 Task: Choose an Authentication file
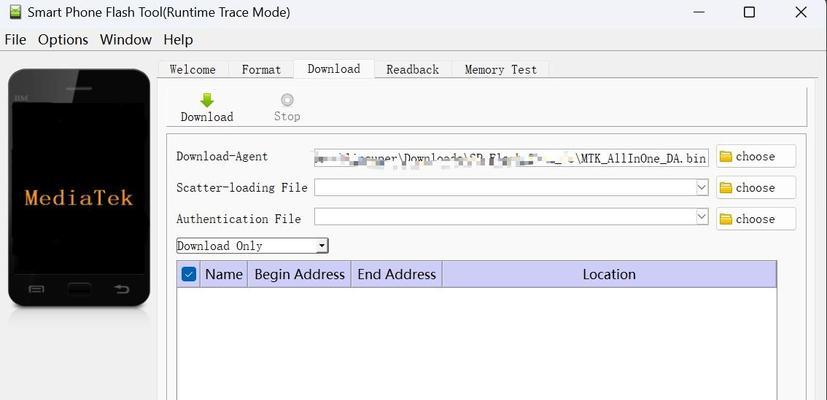point(756,218)
